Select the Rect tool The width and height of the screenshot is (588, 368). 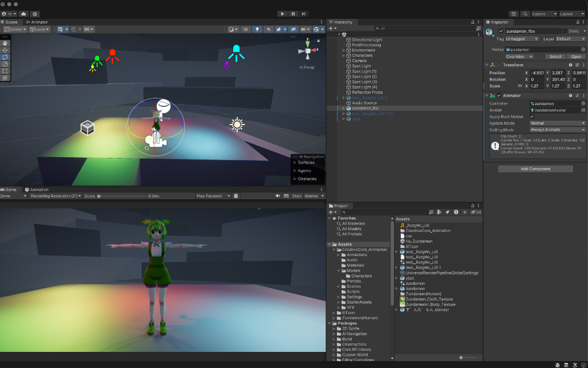coord(5,71)
